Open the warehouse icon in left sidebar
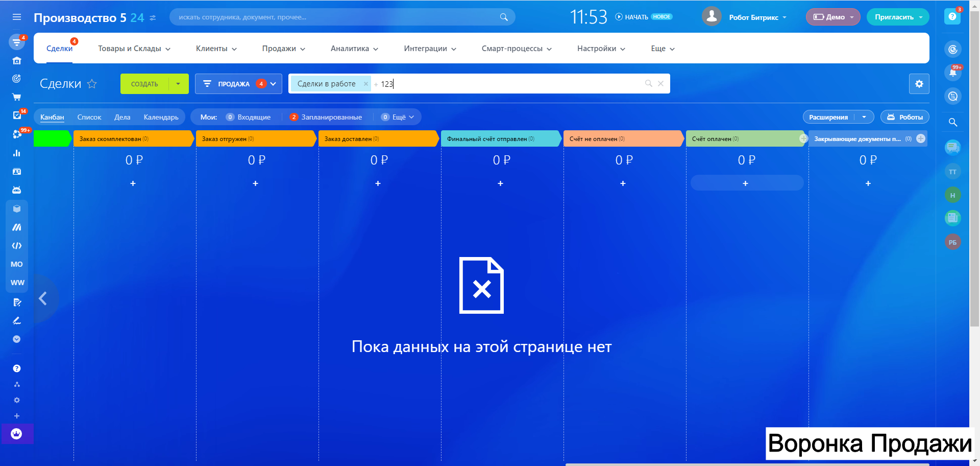 coord(17,61)
